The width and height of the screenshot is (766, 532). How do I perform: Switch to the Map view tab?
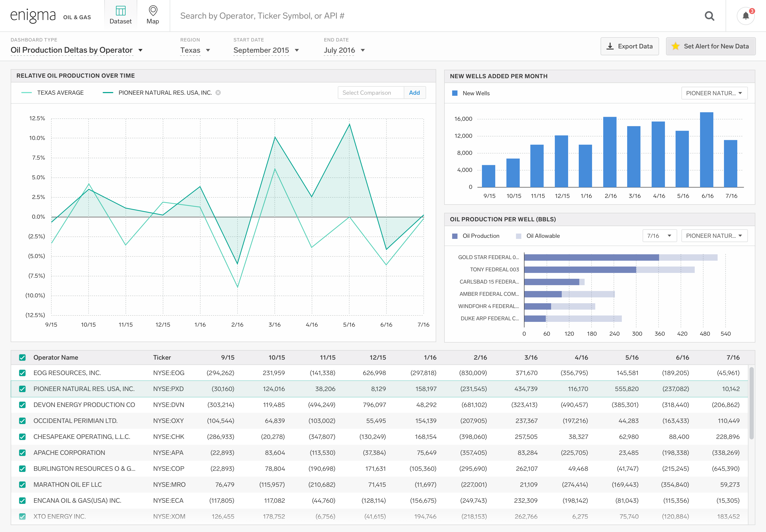pyautogui.click(x=153, y=16)
